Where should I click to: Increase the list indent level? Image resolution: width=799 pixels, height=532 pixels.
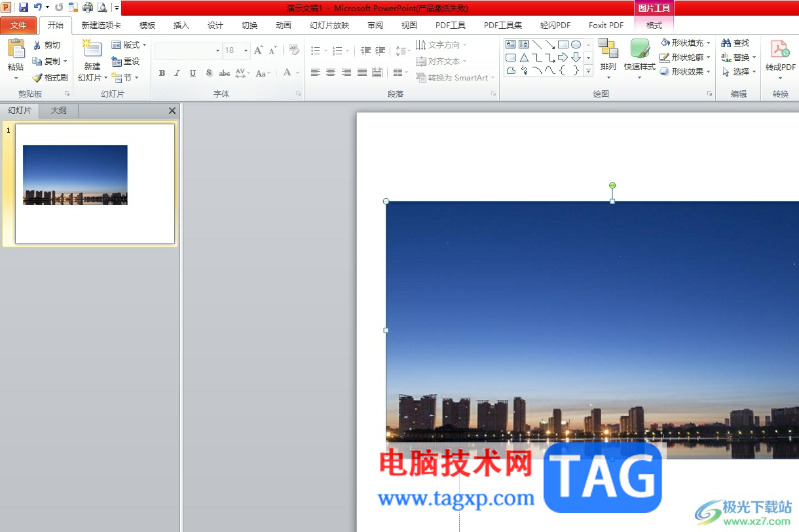(x=380, y=50)
